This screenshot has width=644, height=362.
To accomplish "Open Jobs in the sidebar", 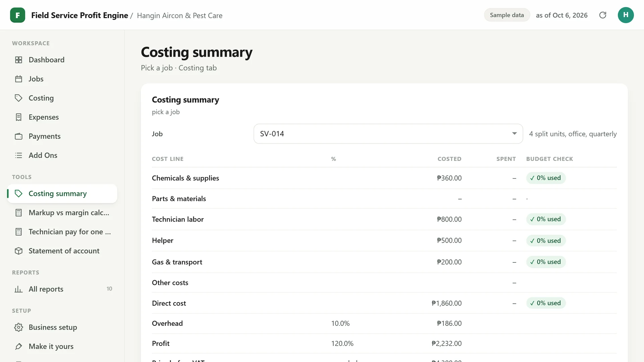I will (x=62, y=79).
